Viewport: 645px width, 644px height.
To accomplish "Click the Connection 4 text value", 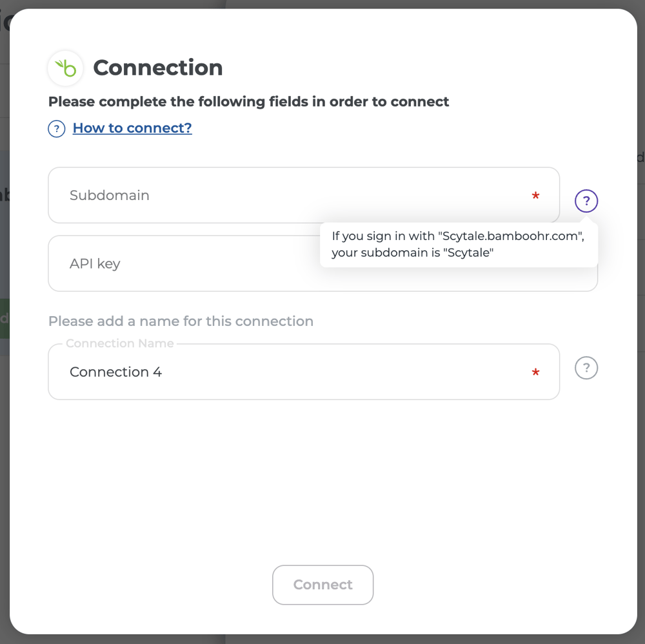I will pos(116,372).
